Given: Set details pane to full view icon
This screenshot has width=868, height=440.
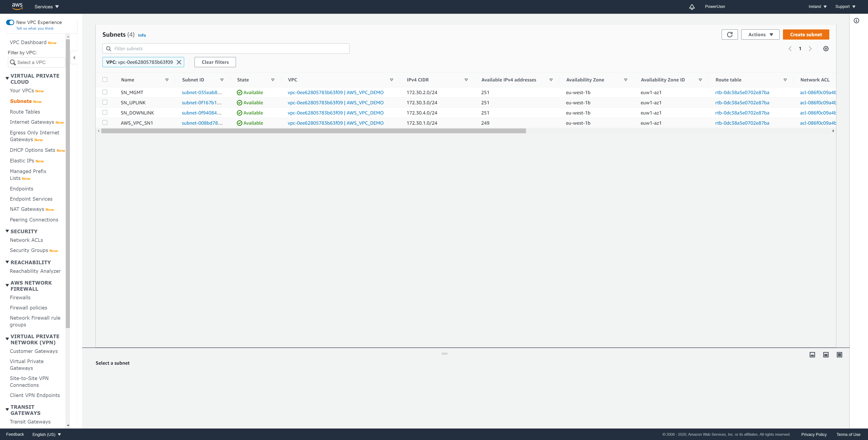Looking at the screenshot, I should [839, 355].
